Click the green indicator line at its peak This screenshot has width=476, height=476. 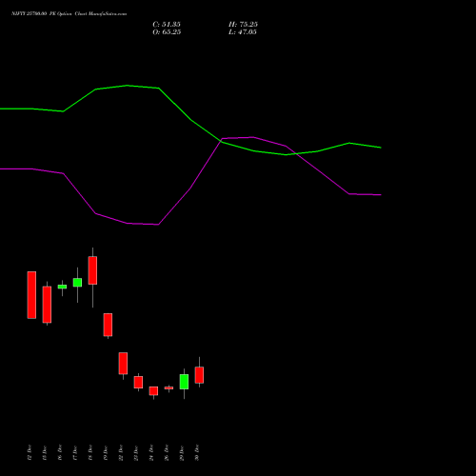[127, 86]
